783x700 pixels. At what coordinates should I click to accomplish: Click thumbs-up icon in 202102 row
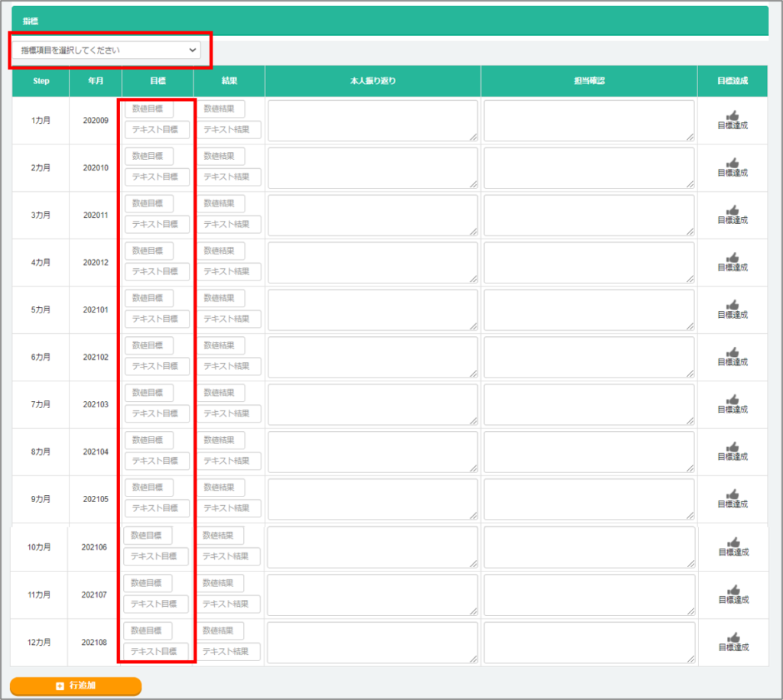click(x=732, y=352)
